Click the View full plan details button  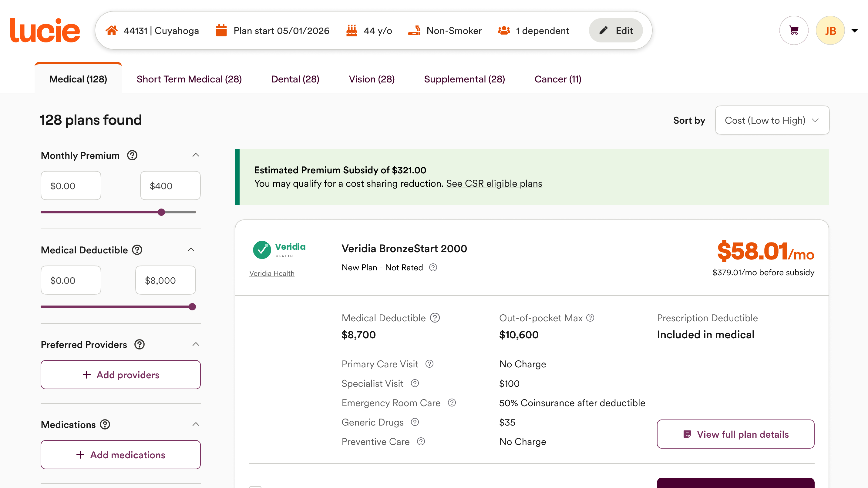[x=735, y=434]
